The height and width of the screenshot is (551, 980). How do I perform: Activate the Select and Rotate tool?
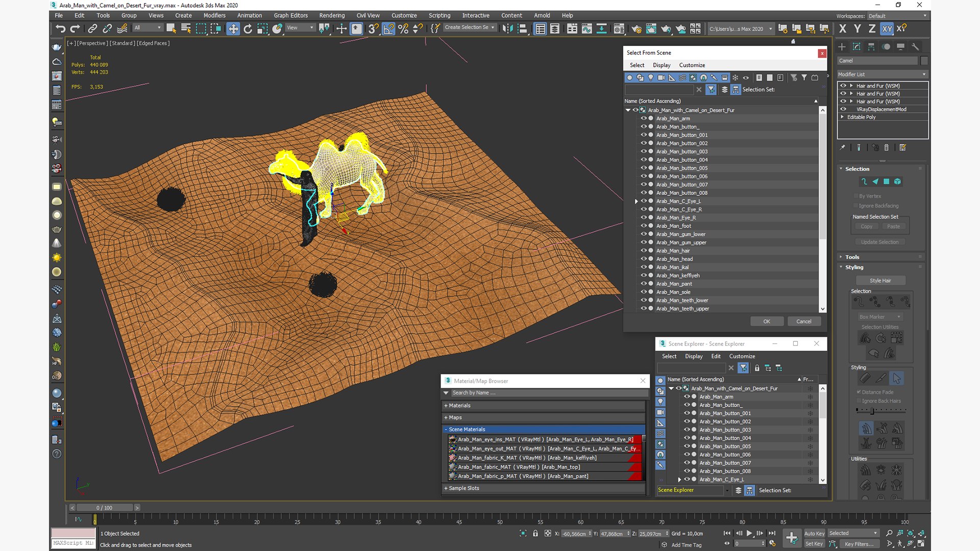click(x=248, y=29)
